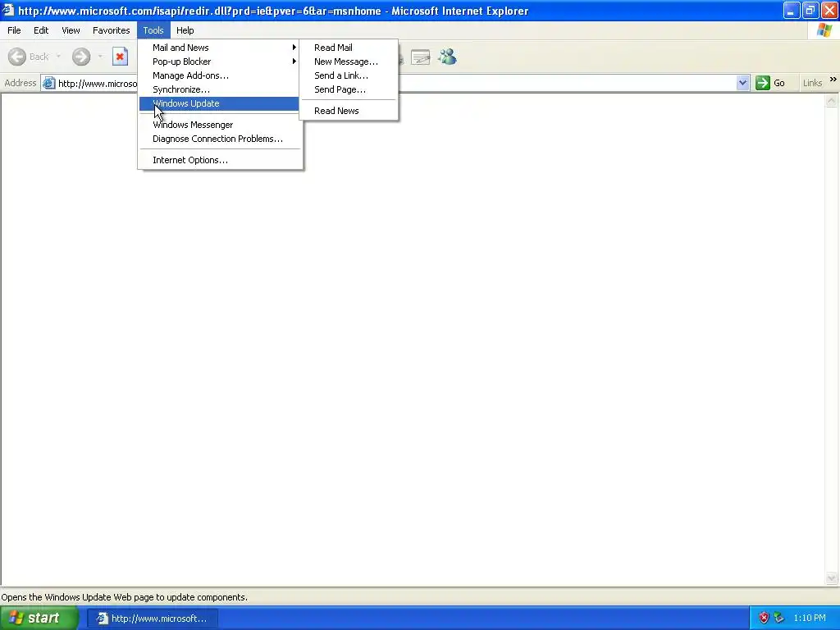Open the Back button history dropdown arrow
840x630 pixels.
tap(58, 57)
